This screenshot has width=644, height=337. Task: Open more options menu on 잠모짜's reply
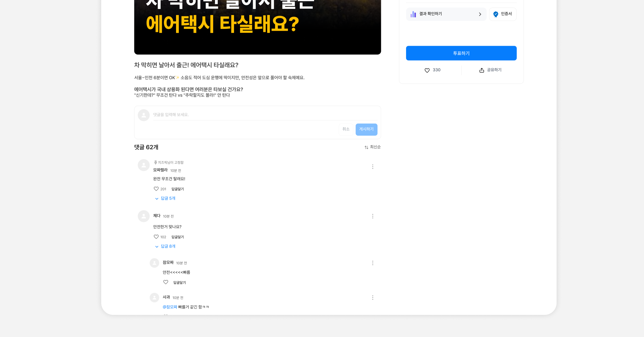[x=373, y=263]
